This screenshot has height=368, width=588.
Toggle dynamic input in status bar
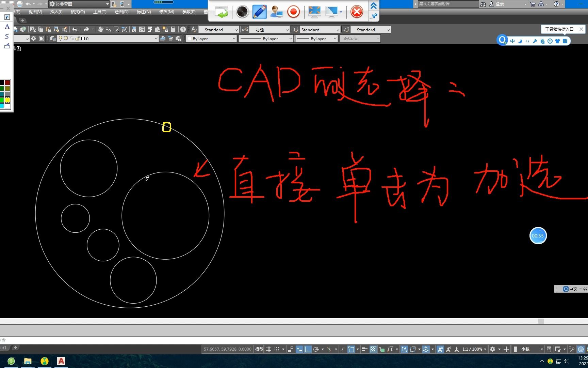point(299,349)
